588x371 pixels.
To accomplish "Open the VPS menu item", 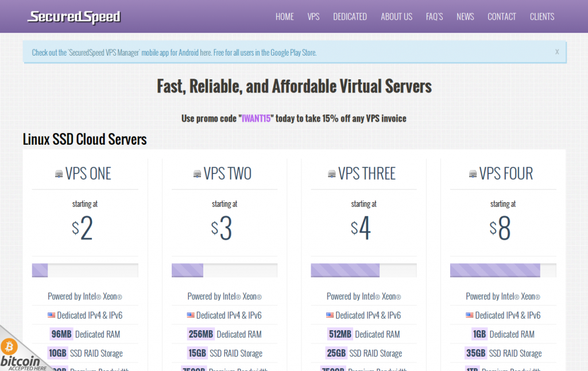I will point(314,17).
